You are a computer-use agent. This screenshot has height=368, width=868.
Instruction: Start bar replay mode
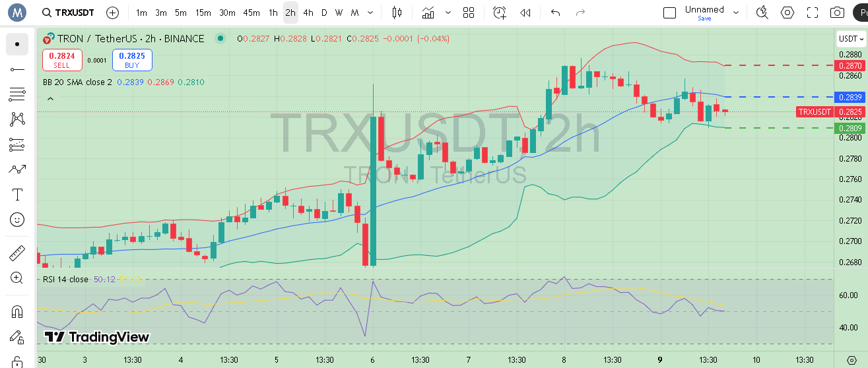(525, 13)
